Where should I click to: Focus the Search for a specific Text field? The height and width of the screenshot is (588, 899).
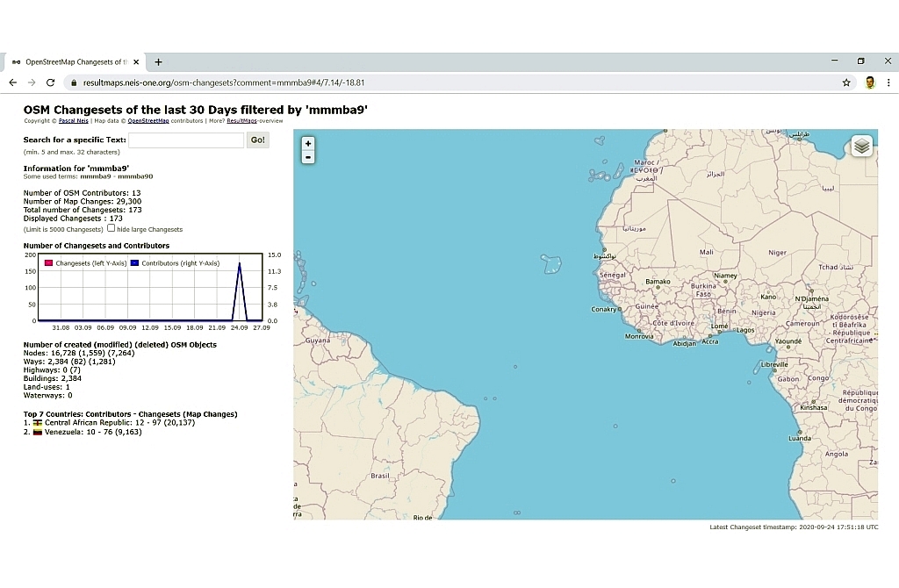185,140
